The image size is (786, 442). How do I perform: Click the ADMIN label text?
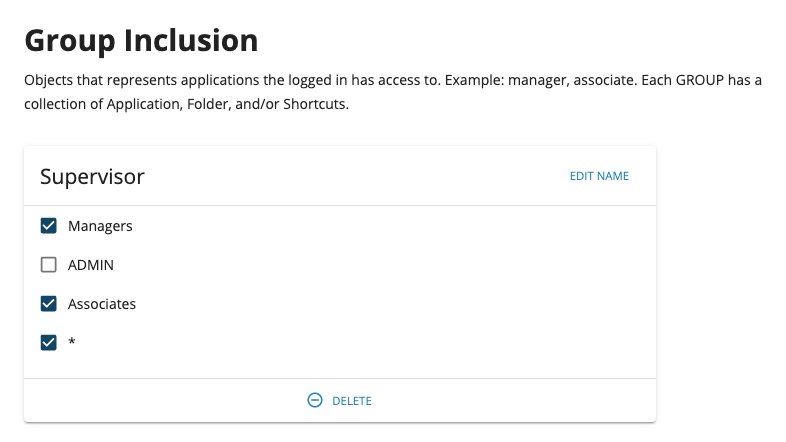(91, 265)
